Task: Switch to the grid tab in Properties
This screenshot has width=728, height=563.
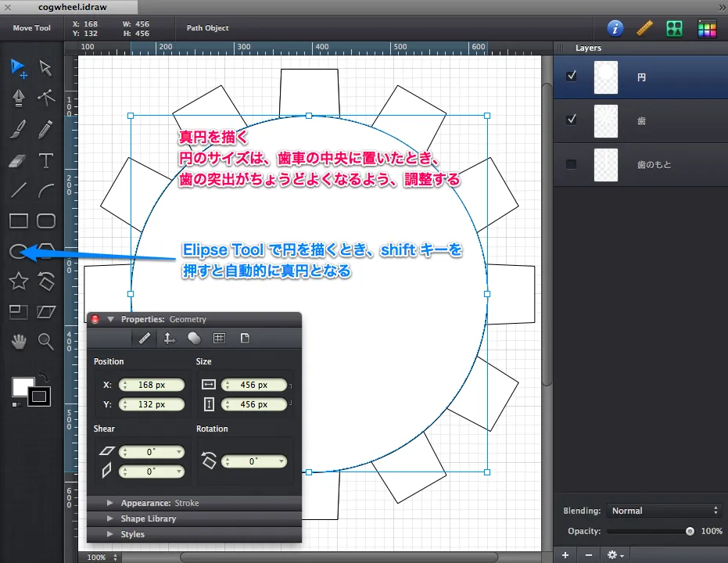Action: [x=220, y=339]
